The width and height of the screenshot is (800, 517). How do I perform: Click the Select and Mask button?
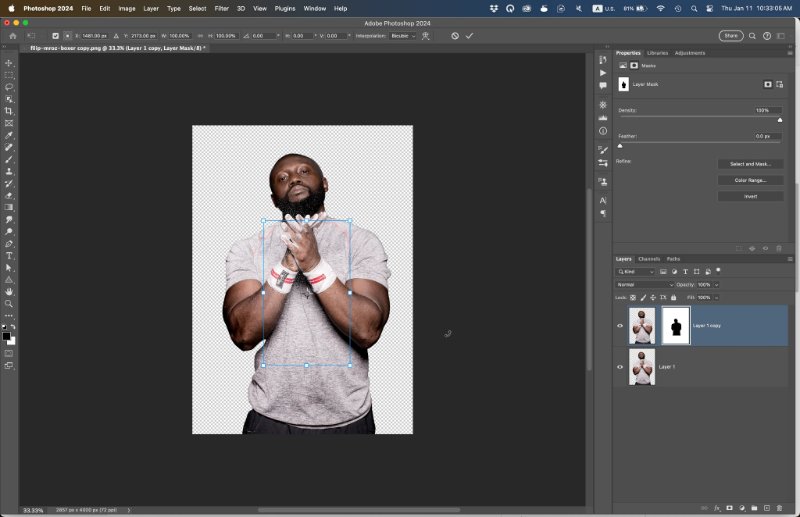click(750, 163)
